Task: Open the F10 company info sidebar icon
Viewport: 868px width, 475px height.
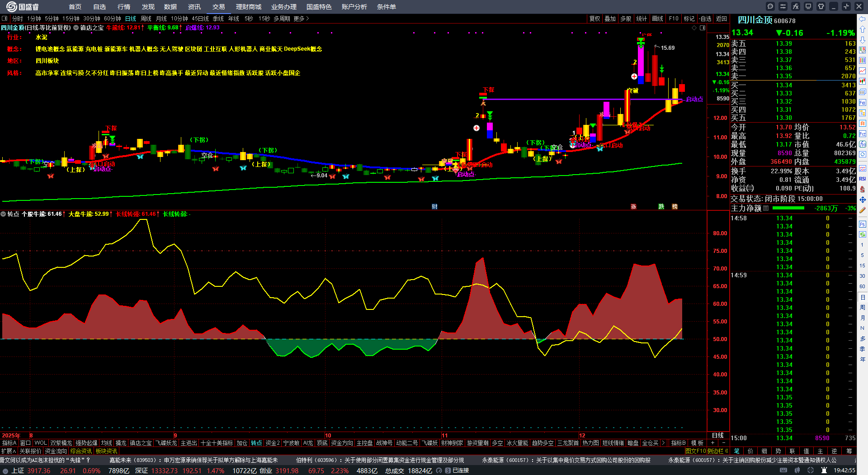Action: click(863, 103)
